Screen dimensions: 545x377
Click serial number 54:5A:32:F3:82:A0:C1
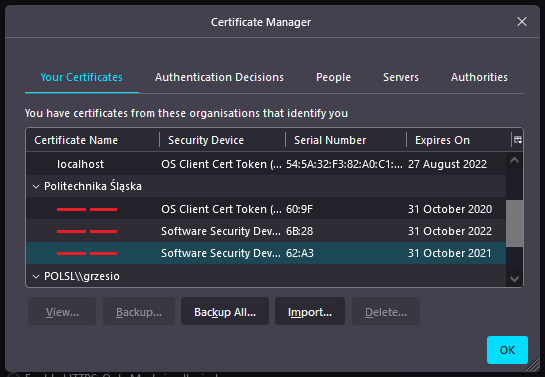(344, 164)
